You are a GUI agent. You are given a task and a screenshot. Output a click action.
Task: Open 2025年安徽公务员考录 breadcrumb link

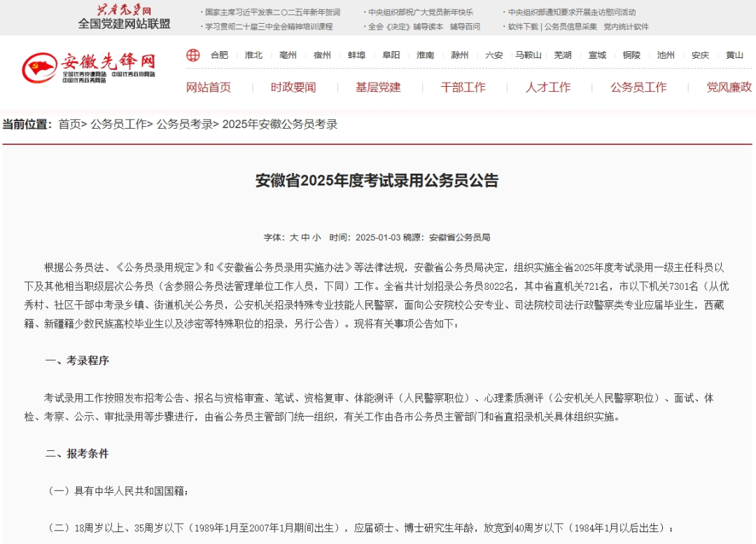[x=280, y=125]
